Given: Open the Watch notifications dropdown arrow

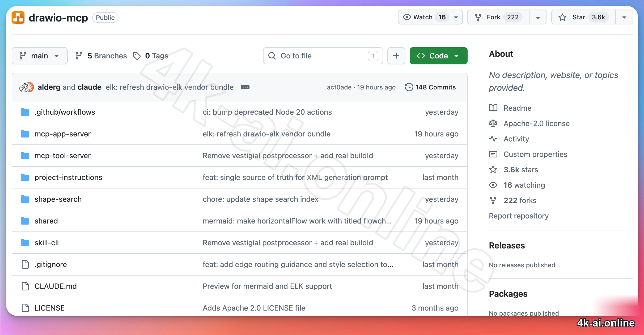Looking at the screenshot, I should click(456, 18).
